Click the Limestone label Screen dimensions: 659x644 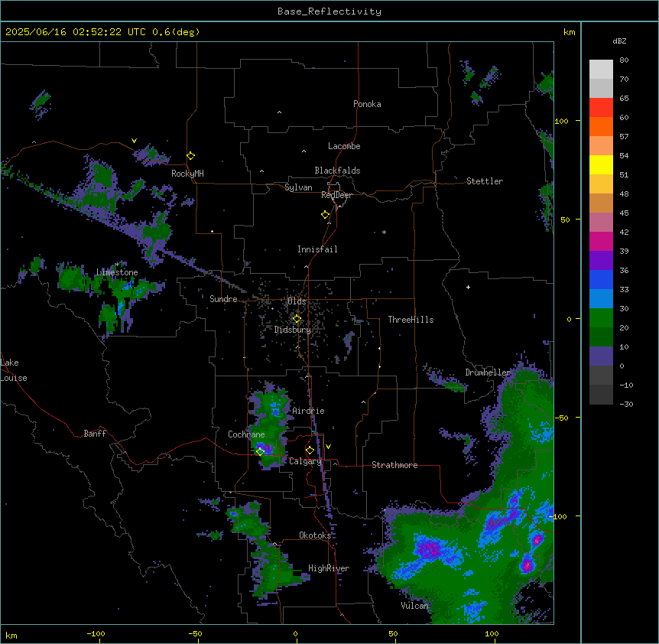click(x=117, y=272)
